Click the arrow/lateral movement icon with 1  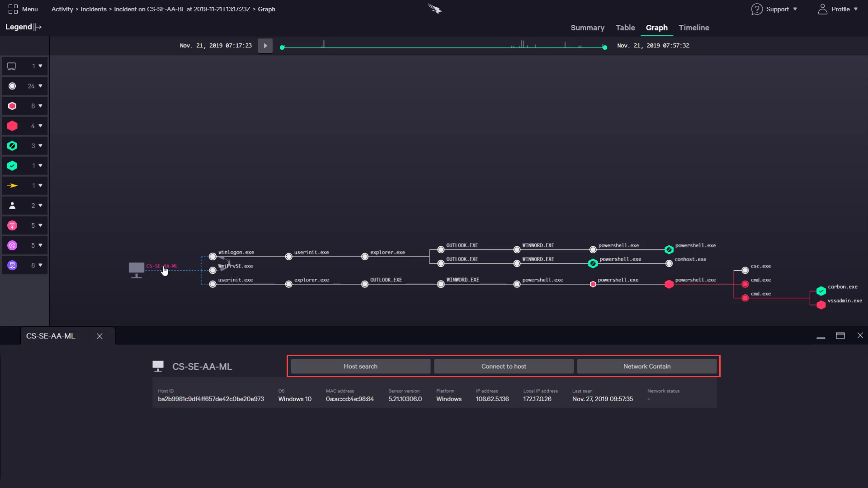point(12,185)
